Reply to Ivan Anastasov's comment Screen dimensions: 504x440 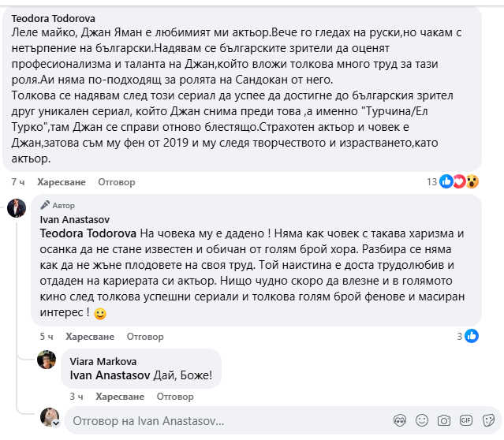click(x=145, y=336)
